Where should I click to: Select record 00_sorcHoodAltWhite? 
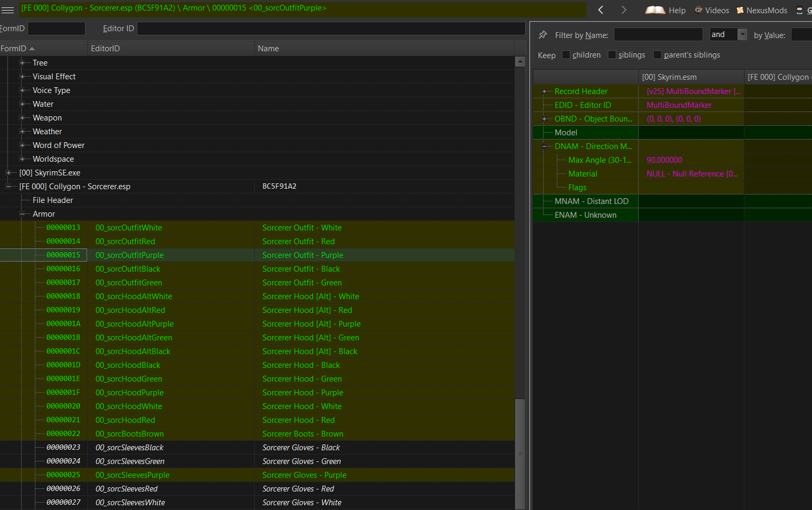point(257,296)
